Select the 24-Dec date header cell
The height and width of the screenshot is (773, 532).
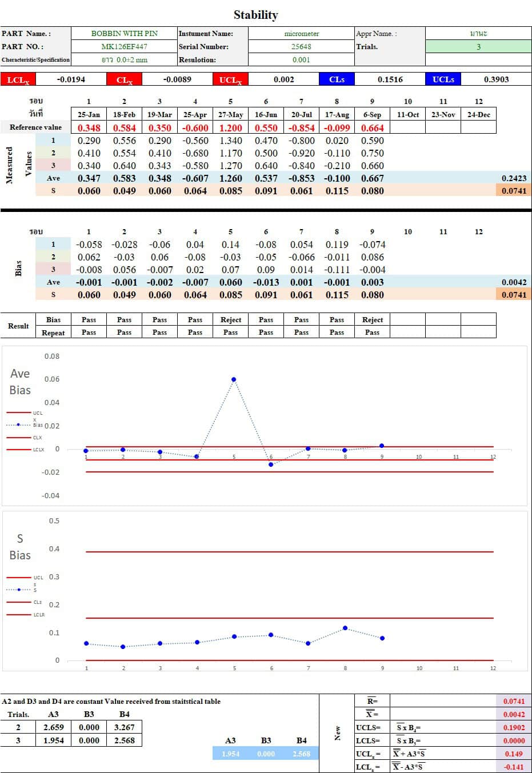[x=478, y=115]
